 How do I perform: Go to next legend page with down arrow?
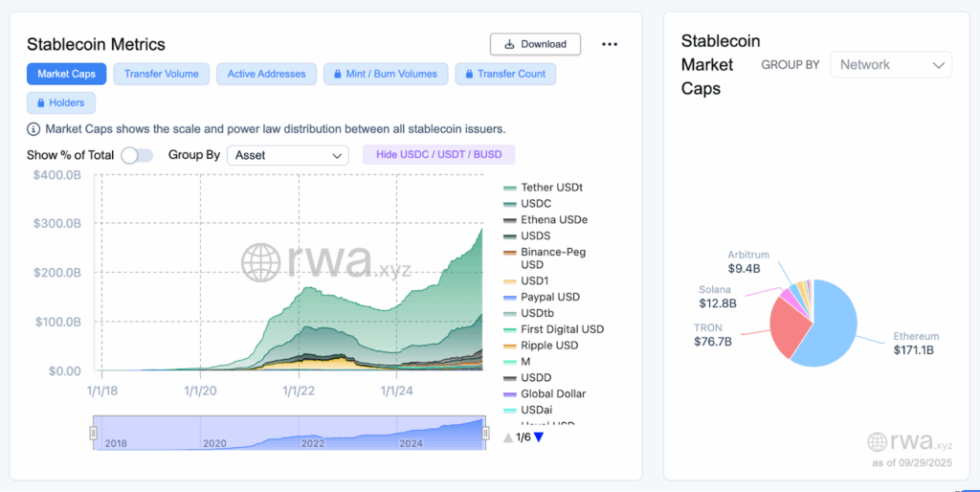tap(538, 437)
